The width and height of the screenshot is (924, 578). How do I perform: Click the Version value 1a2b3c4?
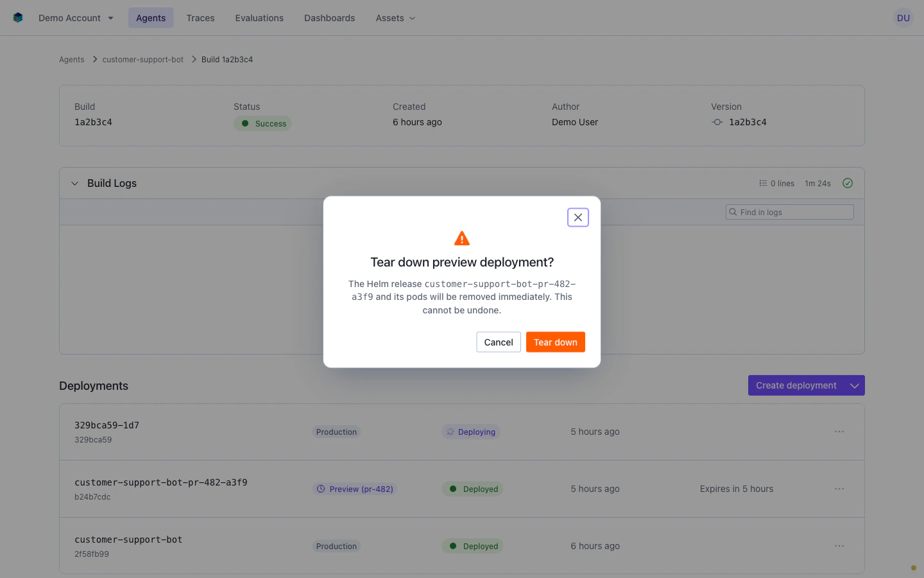click(748, 122)
